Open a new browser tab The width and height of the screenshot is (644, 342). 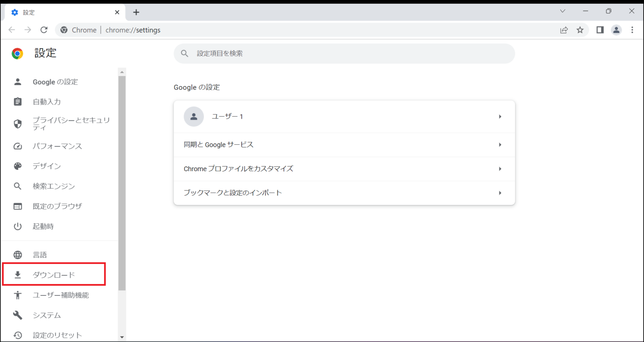136,12
